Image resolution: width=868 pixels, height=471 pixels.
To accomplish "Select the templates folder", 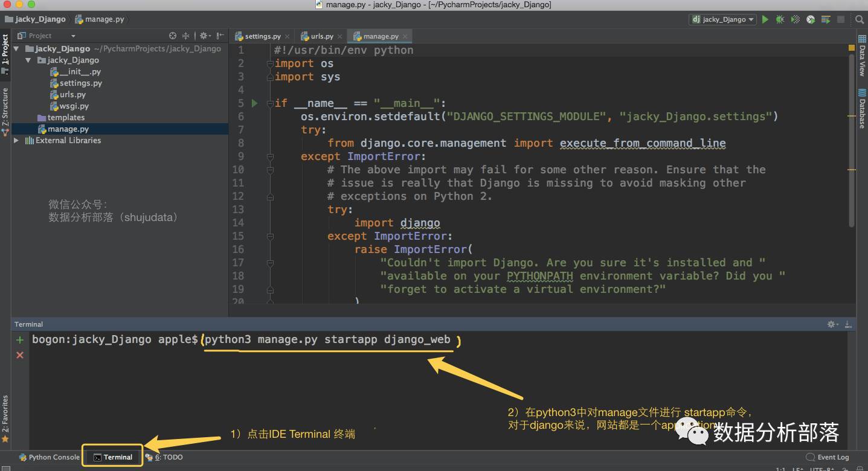I will [61, 117].
